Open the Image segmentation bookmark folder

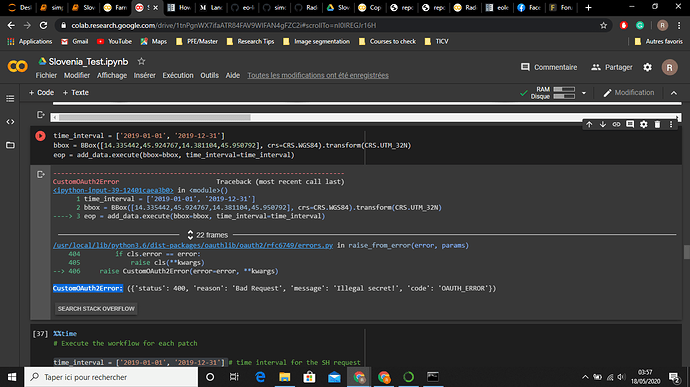point(316,41)
